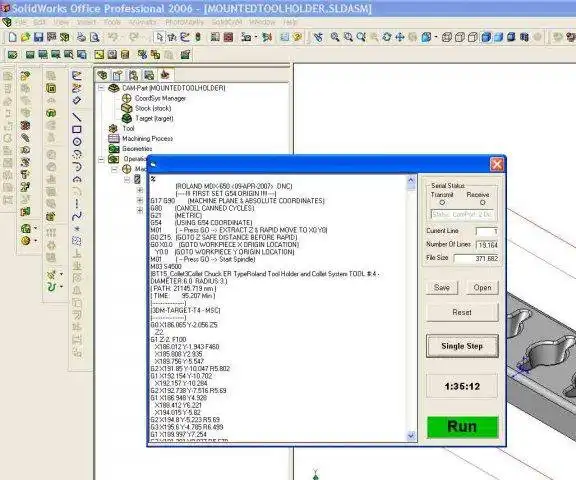Select Geometries in the CAM tree

tap(137, 149)
